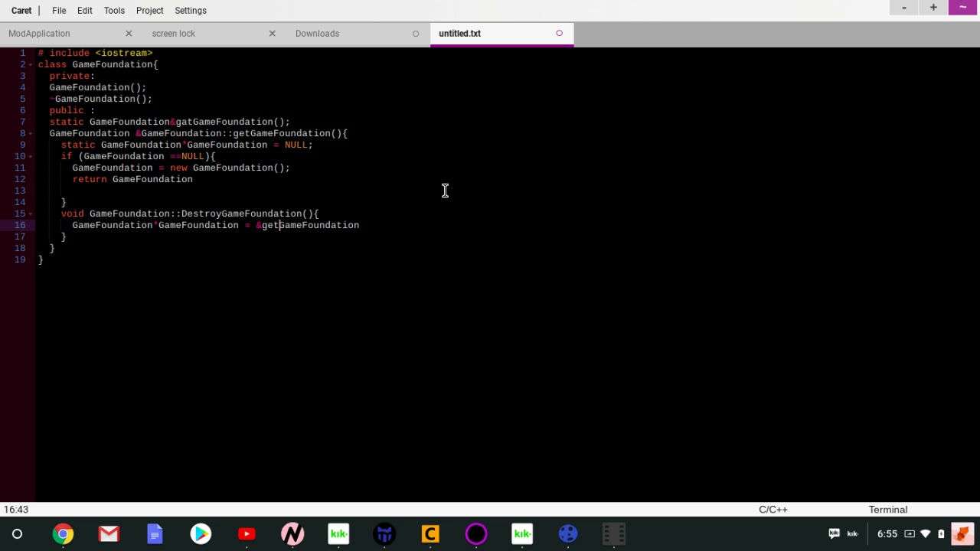The height and width of the screenshot is (551, 980).
Task: Open Gmail from the shelf
Action: point(109,533)
